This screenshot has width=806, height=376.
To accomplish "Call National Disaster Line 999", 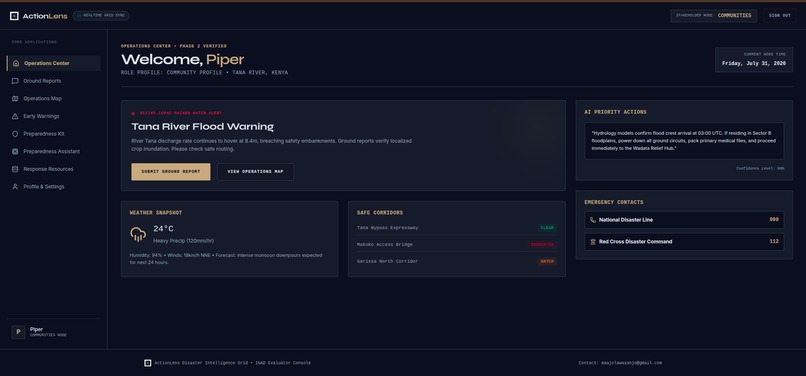I will tap(684, 220).
